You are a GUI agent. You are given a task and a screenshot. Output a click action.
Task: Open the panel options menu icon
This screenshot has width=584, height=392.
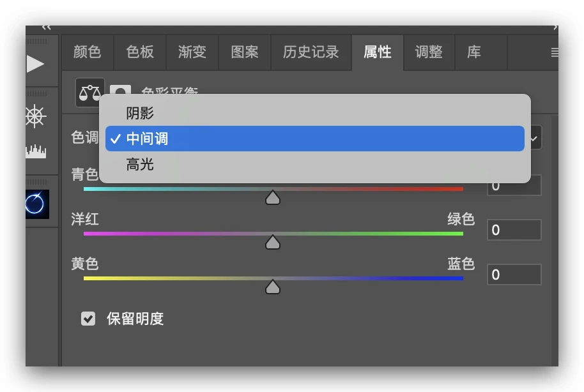[554, 52]
